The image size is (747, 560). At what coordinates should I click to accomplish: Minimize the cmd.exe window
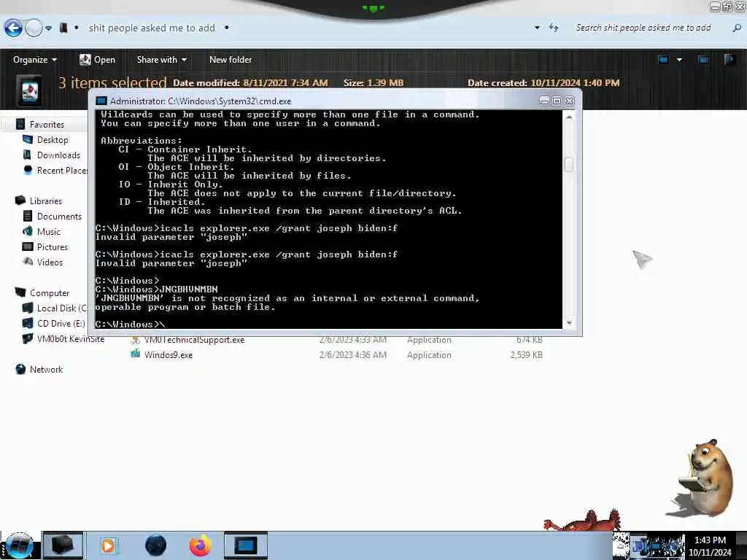pyautogui.click(x=544, y=101)
